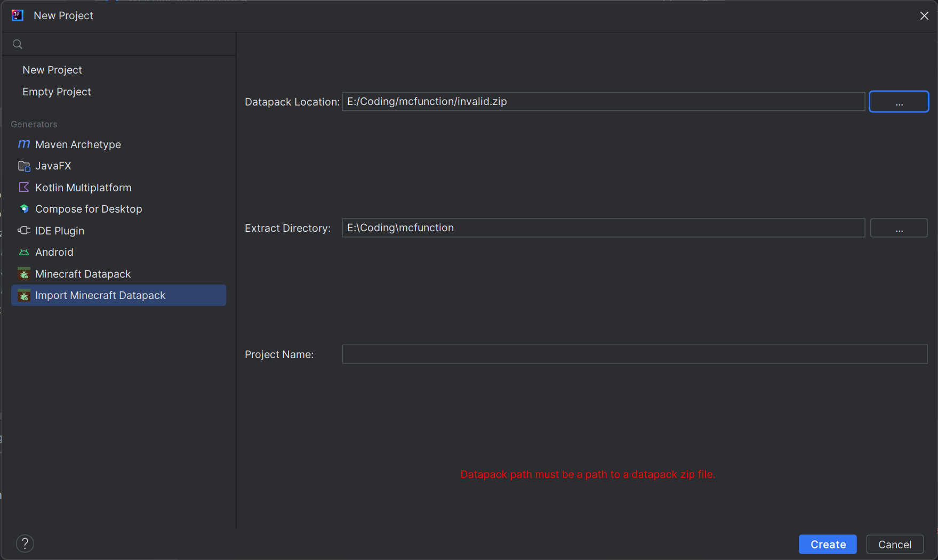Click the Create button
This screenshot has height=560, width=938.
[x=828, y=545]
